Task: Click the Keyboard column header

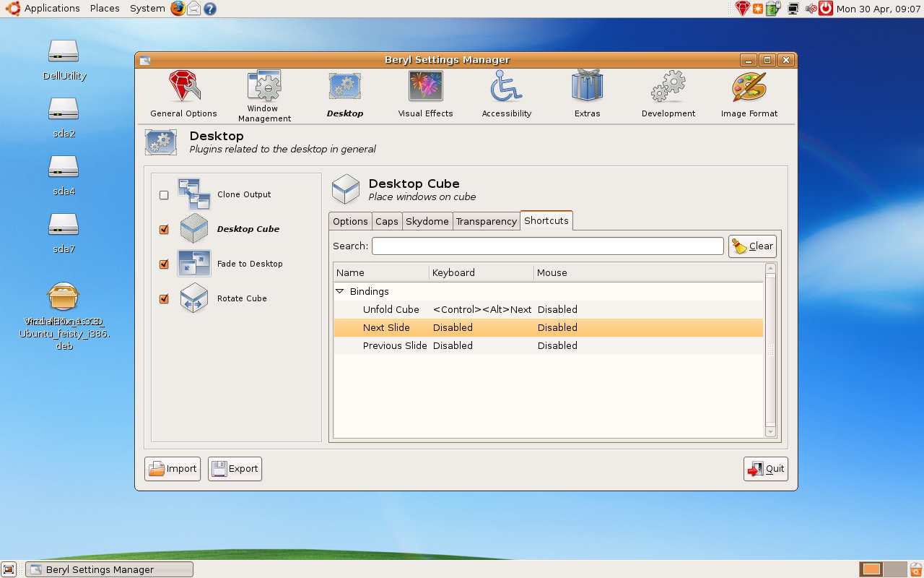Action: (481, 272)
